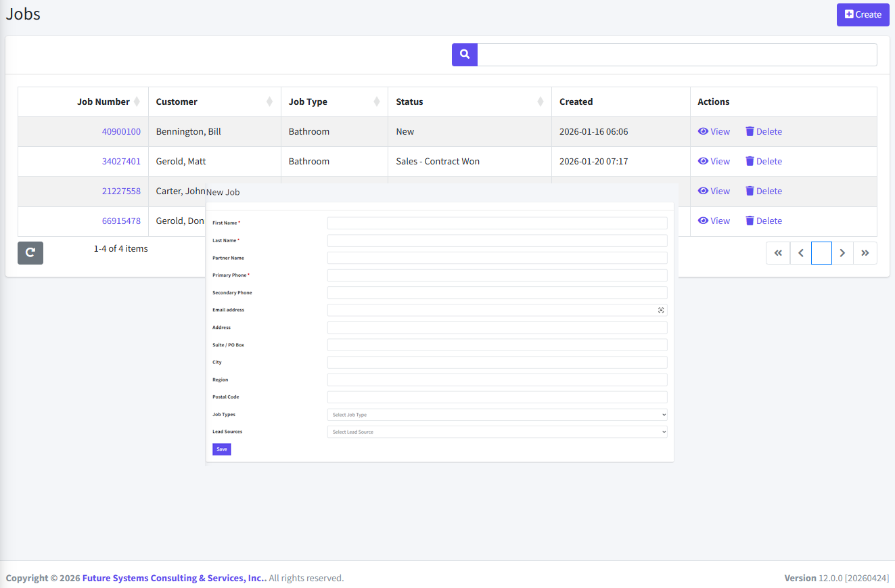Viewport: 895px width, 588px height.
Task: Click the Create button
Action: (863, 15)
